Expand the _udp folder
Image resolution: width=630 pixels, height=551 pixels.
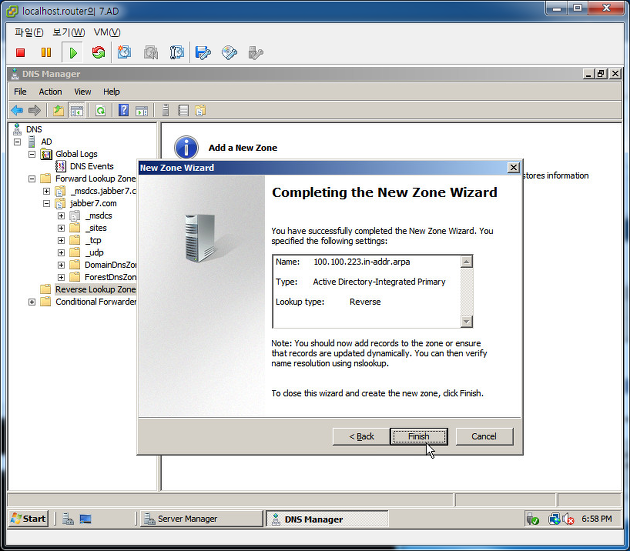(x=61, y=253)
